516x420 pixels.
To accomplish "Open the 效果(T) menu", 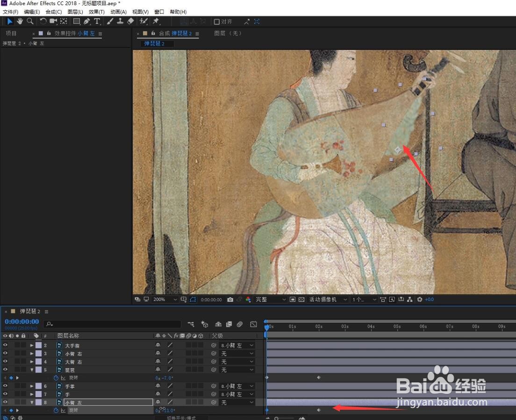I will [x=96, y=12].
